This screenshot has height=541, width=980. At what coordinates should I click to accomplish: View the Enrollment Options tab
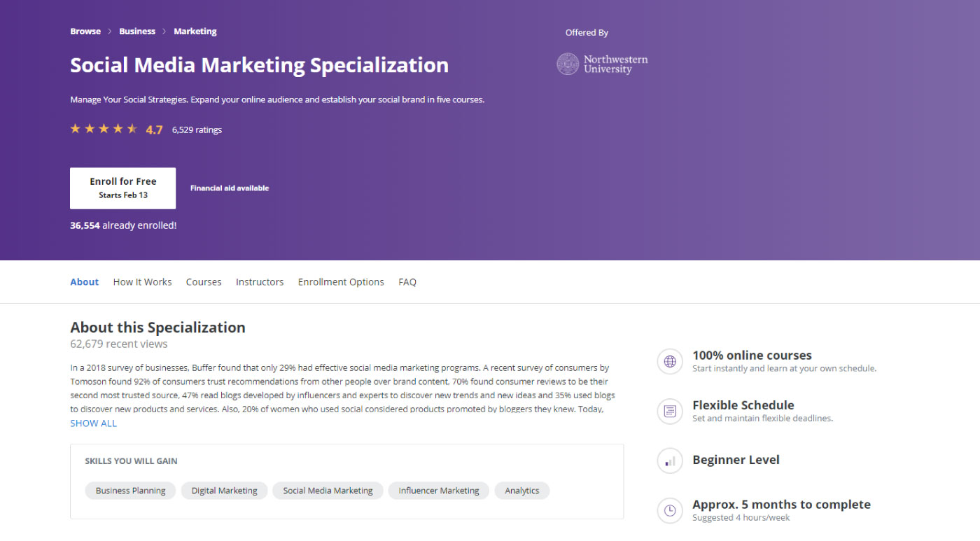click(341, 281)
